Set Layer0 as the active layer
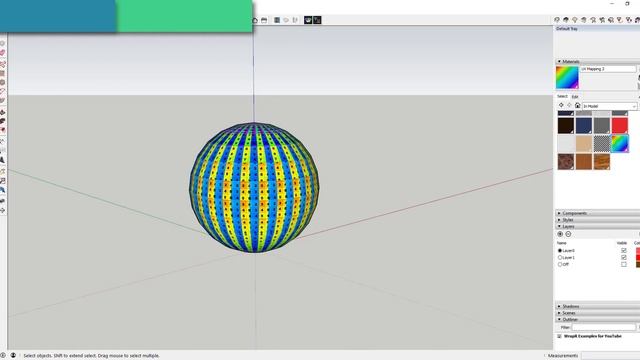The image size is (640, 360). (x=560, y=251)
